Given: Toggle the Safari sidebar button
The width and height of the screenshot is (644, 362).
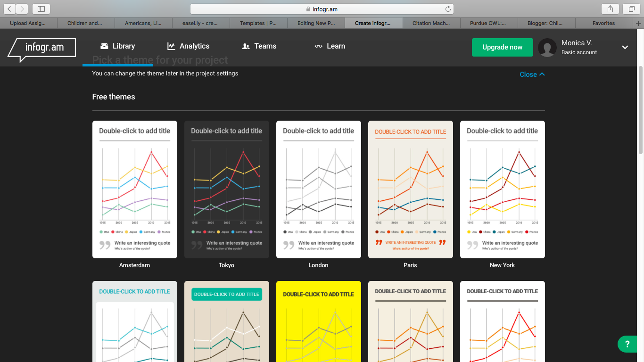Looking at the screenshot, I should coord(41,9).
